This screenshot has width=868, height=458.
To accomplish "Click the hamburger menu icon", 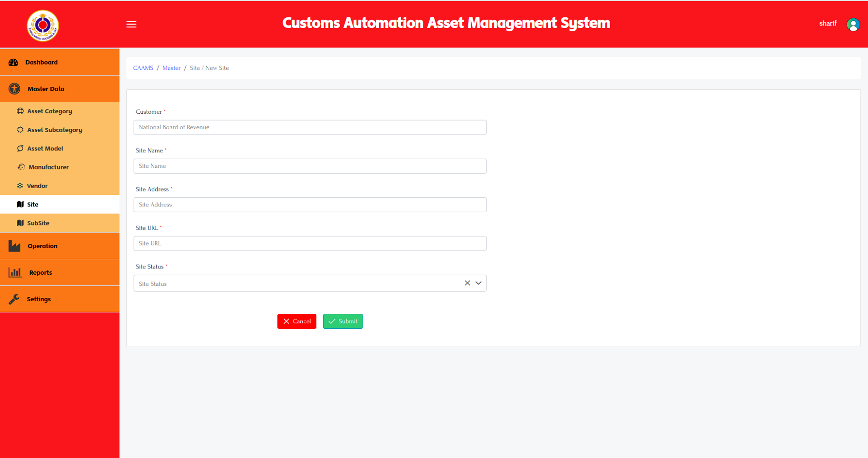I will tap(131, 24).
